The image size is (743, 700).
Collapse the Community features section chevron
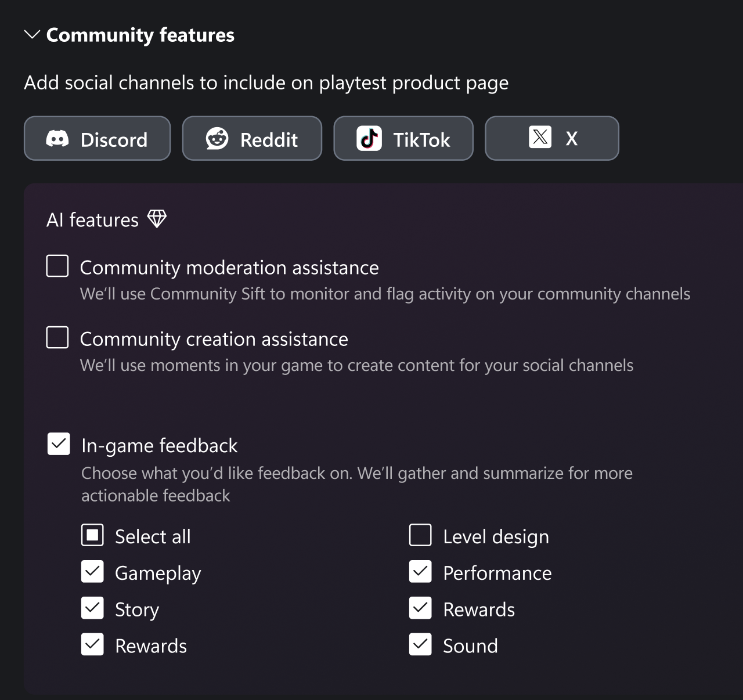click(x=32, y=35)
